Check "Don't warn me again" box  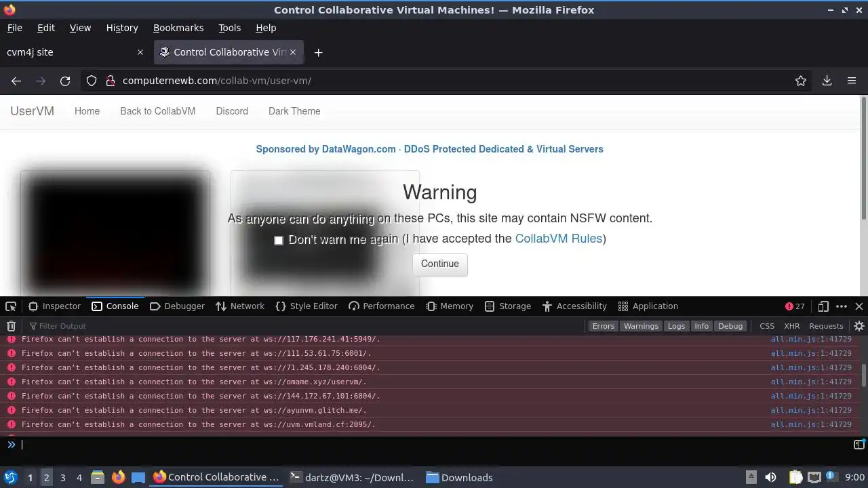tap(279, 240)
